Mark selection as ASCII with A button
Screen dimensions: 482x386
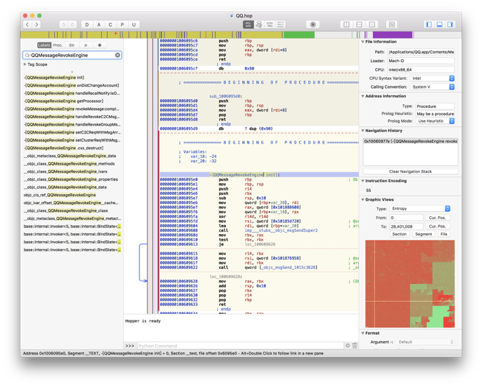coord(99,25)
